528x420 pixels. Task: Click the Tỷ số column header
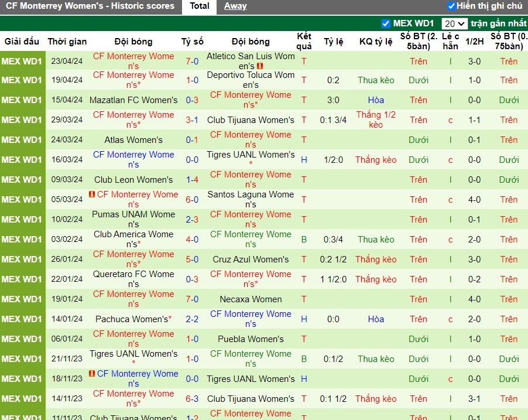[192, 42]
